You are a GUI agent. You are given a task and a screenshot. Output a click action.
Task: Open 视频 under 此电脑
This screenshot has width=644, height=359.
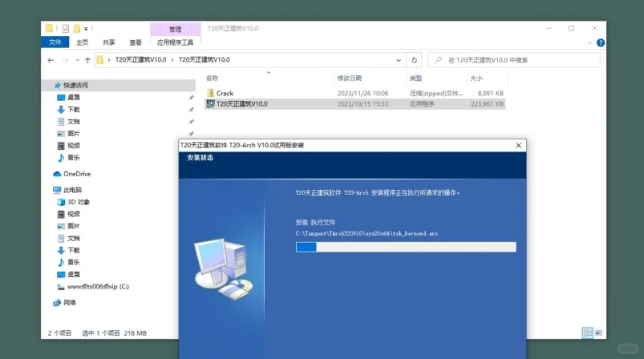pos(74,214)
